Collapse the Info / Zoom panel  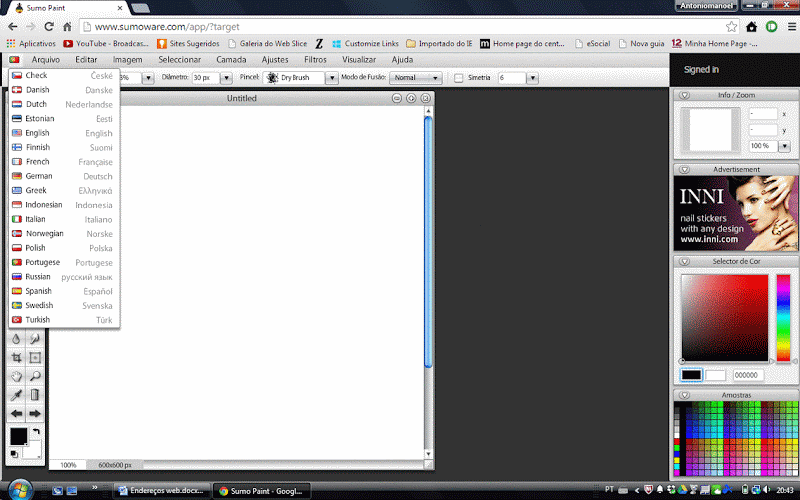[685, 95]
